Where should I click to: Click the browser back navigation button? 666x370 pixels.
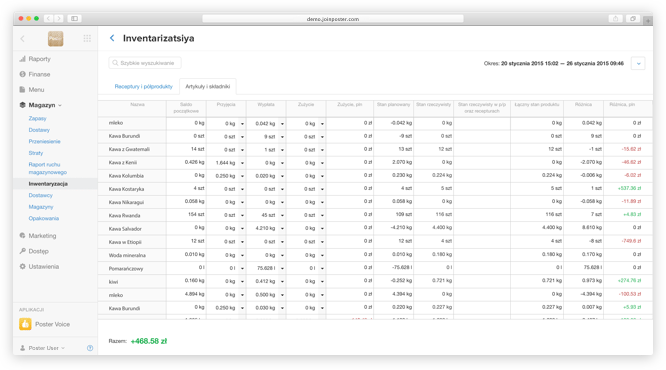tap(48, 19)
